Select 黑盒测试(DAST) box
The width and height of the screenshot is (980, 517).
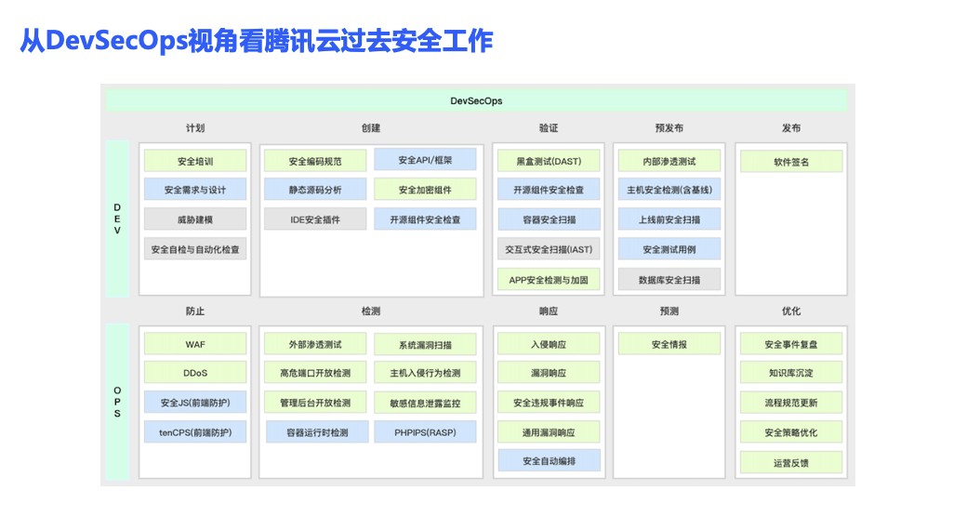coord(549,161)
